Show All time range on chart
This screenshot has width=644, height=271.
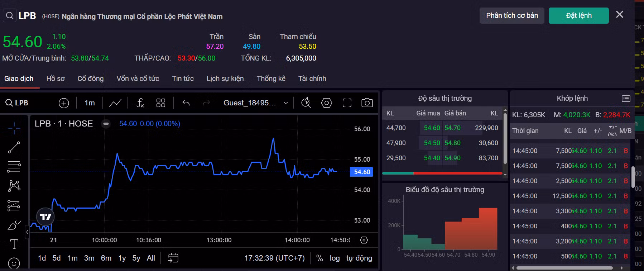tap(151, 258)
